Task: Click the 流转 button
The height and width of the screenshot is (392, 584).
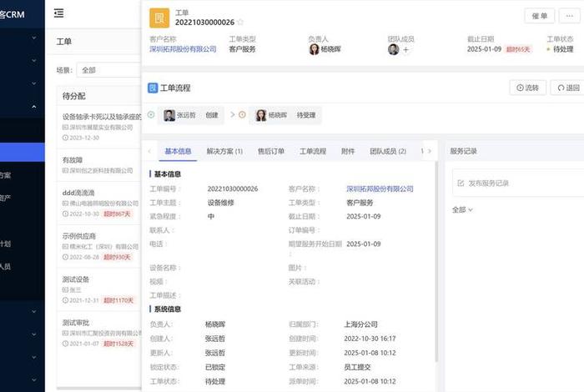Action: click(527, 88)
